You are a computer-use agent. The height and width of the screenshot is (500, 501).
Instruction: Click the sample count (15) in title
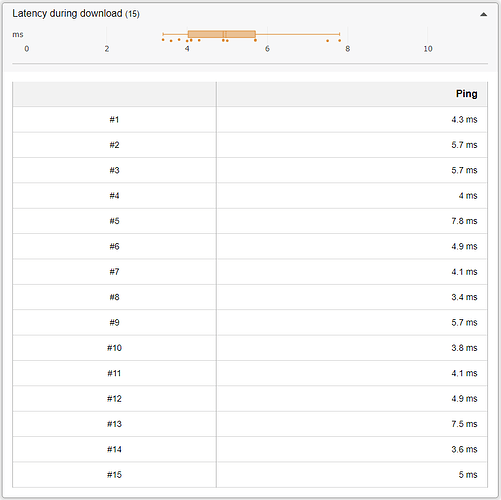[x=132, y=14]
